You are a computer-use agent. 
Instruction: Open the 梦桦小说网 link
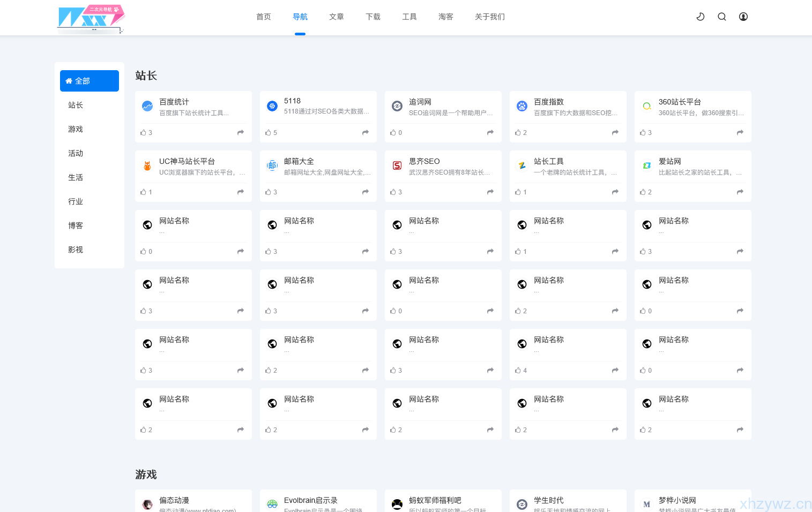click(677, 500)
